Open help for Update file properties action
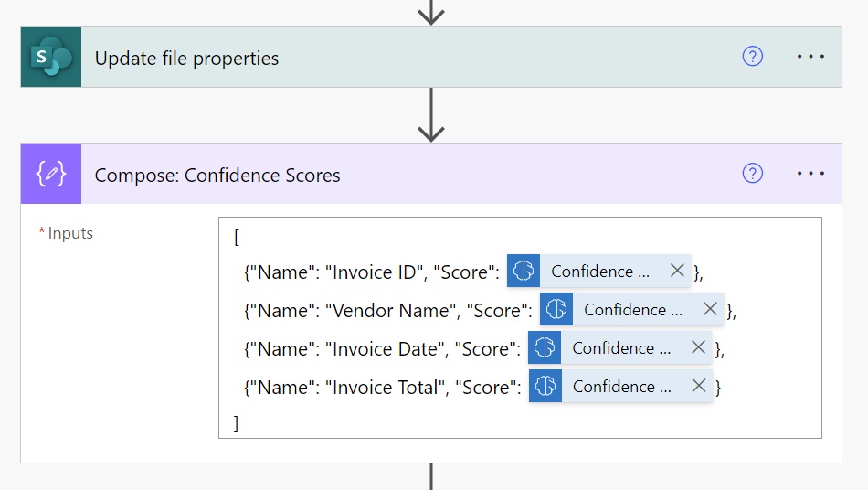868x490 pixels. [x=752, y=57]
